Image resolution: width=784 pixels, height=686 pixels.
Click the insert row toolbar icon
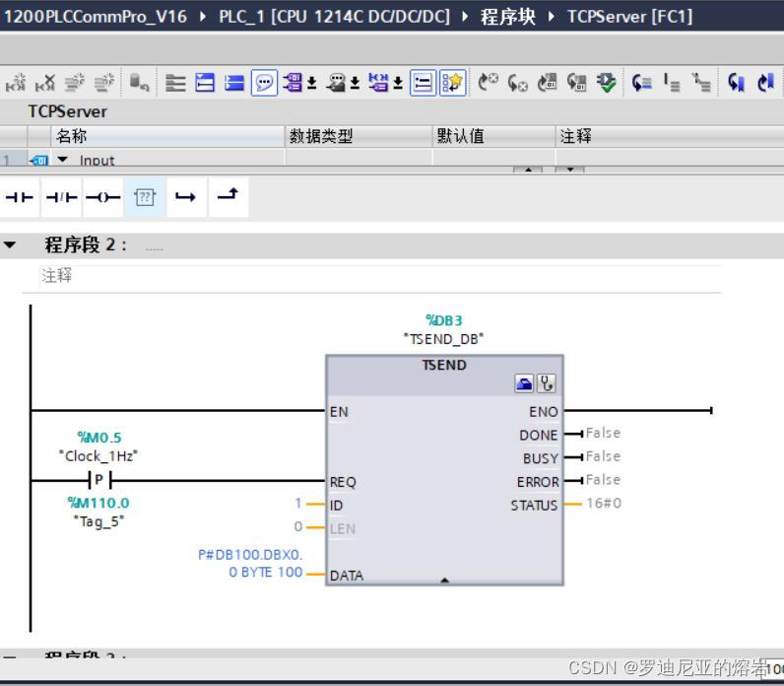(75, 83)
